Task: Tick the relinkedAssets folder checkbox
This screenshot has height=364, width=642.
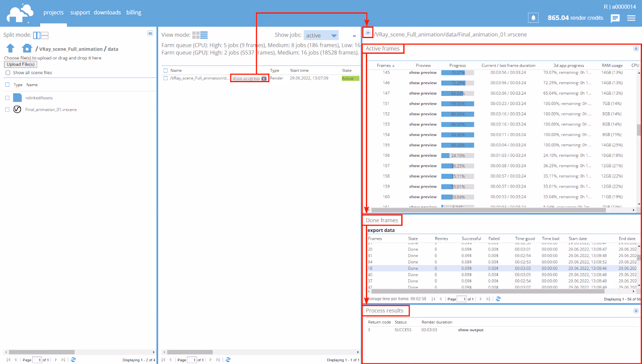Action: click(x=7, y=98)
